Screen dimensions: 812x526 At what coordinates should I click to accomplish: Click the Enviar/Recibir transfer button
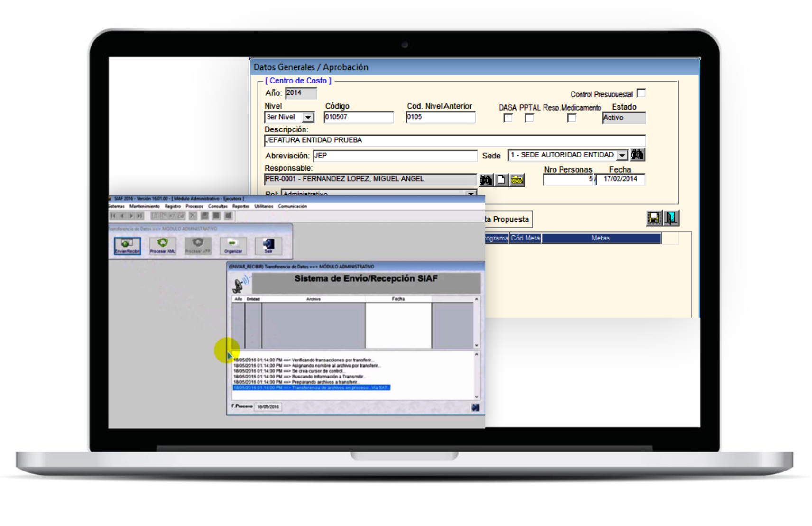tap(127, 245)
